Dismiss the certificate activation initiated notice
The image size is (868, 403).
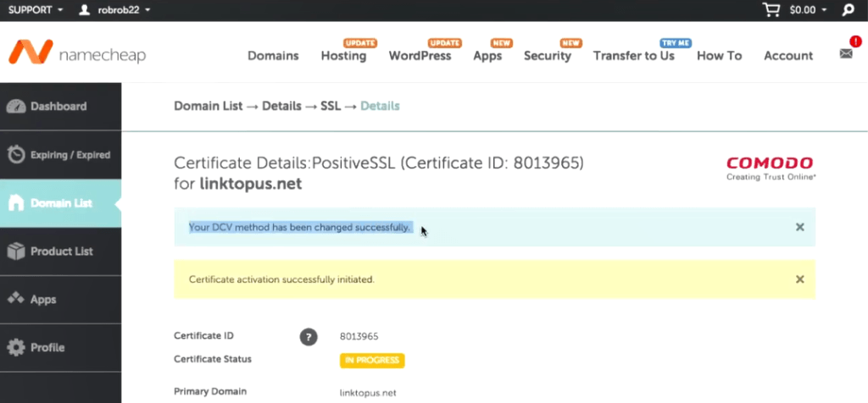point(799,279)
